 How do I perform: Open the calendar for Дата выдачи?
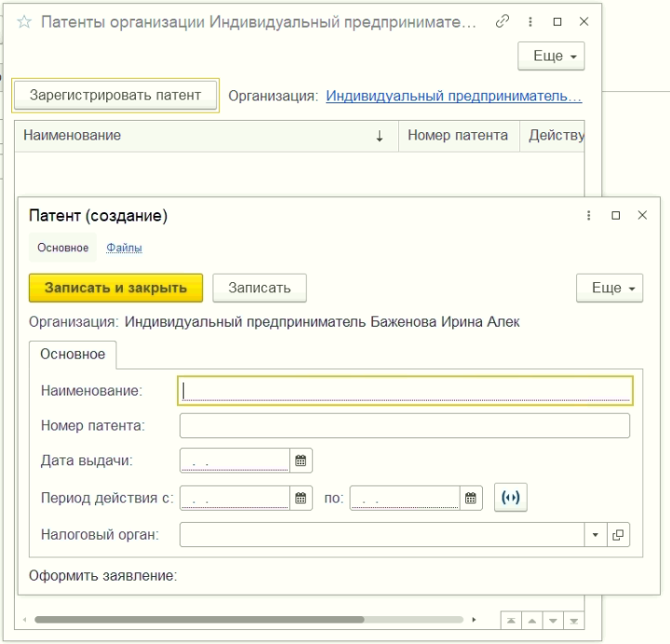coord(301,461)
